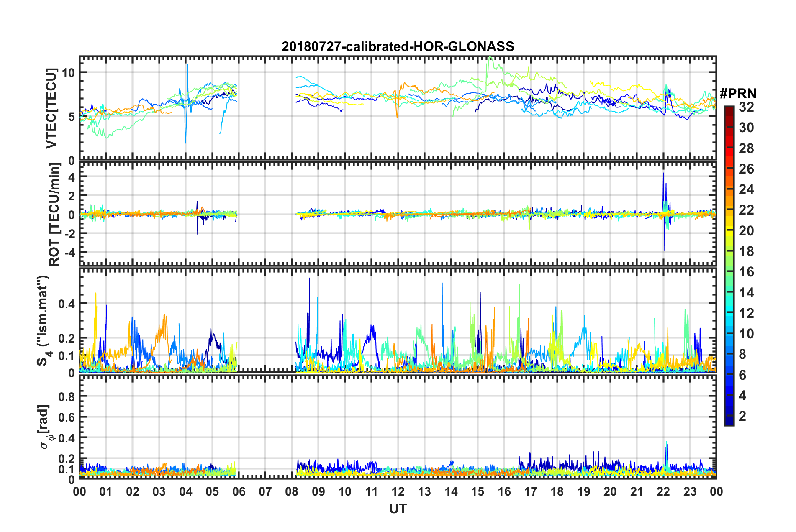Click the orange colorbar section near 24
The height and width of the screenshot is (532, 796).
729,189
